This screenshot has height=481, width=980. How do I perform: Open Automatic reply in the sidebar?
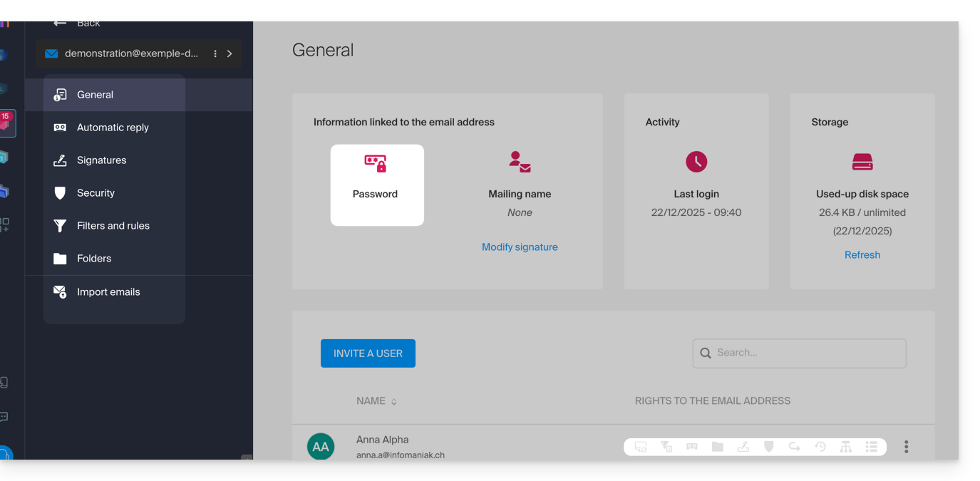coord(113,128)
